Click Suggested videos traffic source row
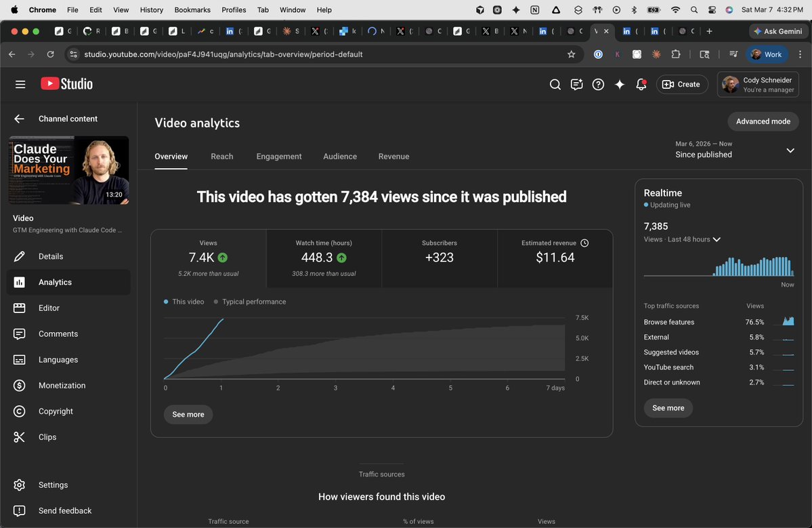Screen dimensions: 812x528 [x=719, y=352]
